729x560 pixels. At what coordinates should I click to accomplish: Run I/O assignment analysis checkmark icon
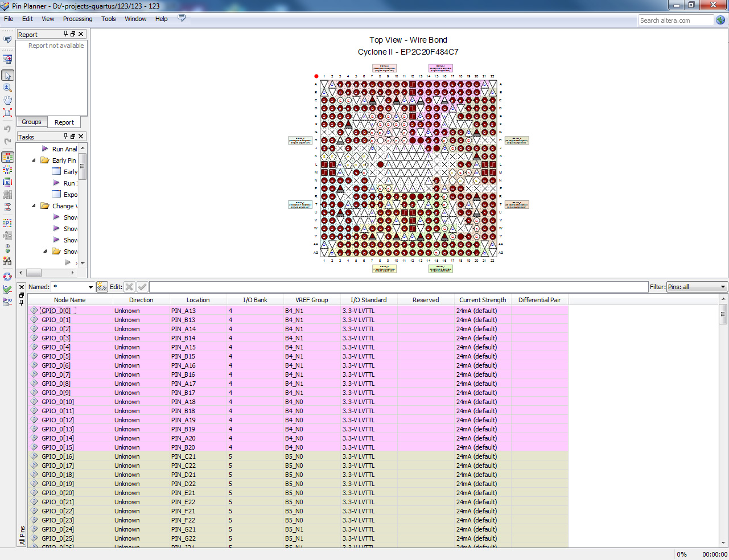[7, 289]
